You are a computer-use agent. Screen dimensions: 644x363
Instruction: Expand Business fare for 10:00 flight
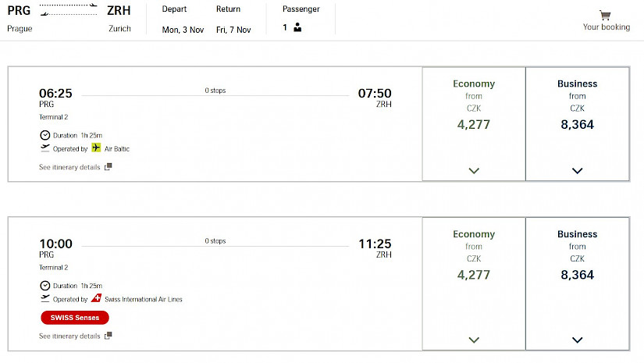tap(578, 340)
